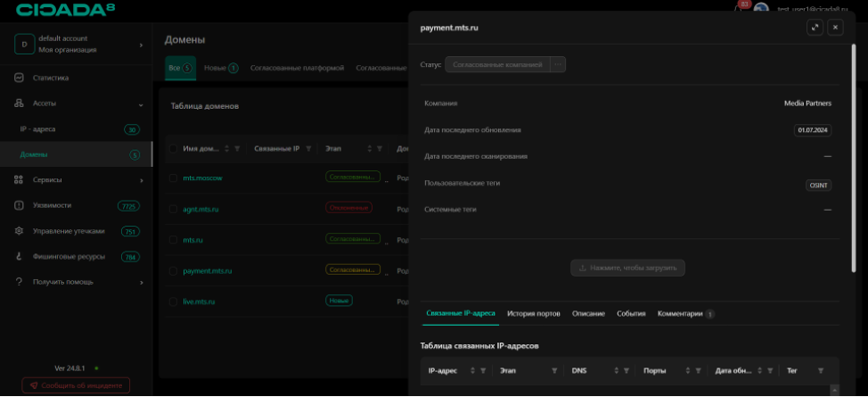Filter the Связанные IP column

tap(309, 149)
